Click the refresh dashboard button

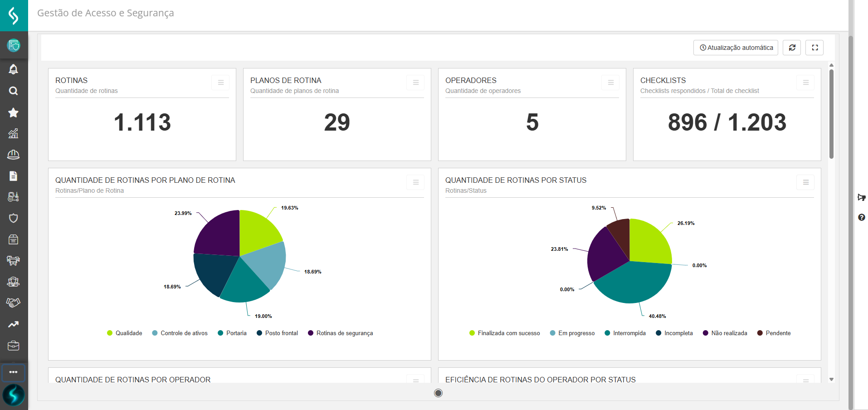click(792, 48)
